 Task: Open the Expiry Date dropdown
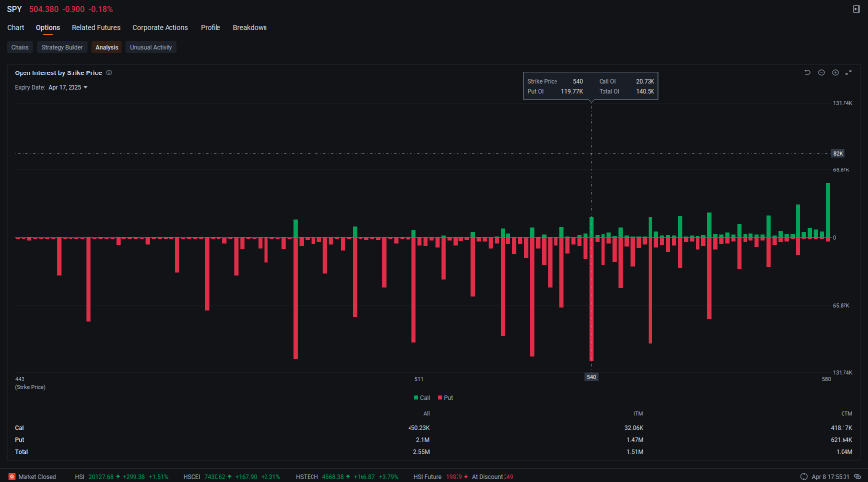click(68, 87)
